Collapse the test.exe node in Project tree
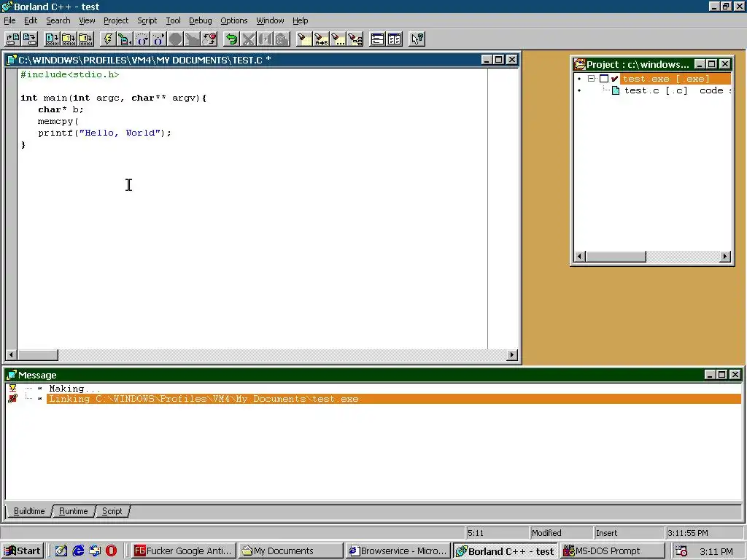 591,79
